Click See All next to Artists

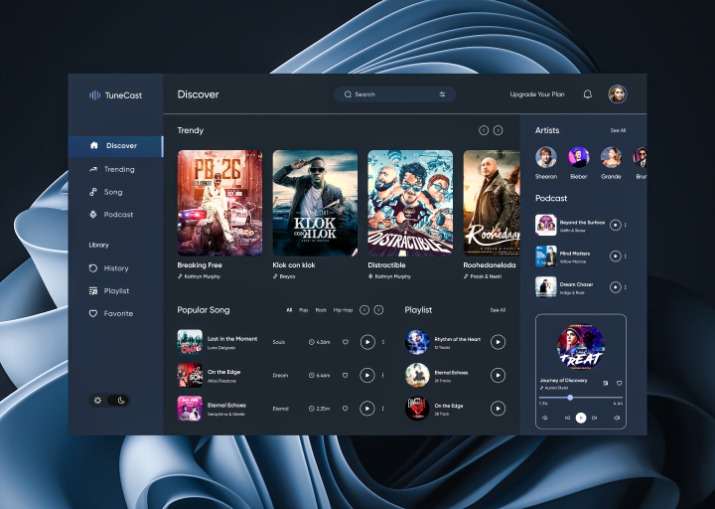tap(618, 130)
